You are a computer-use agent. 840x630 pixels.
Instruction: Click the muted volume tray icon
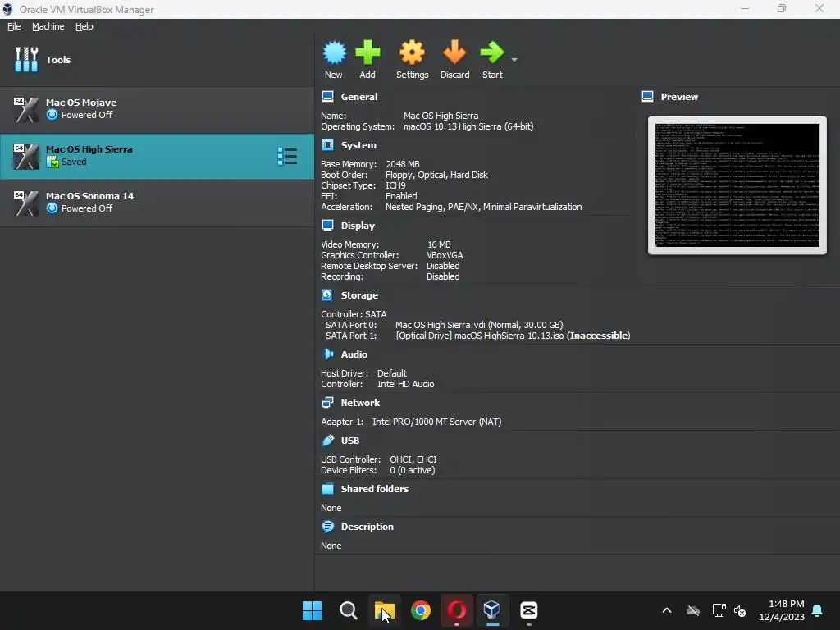click(x=740, y=610)
